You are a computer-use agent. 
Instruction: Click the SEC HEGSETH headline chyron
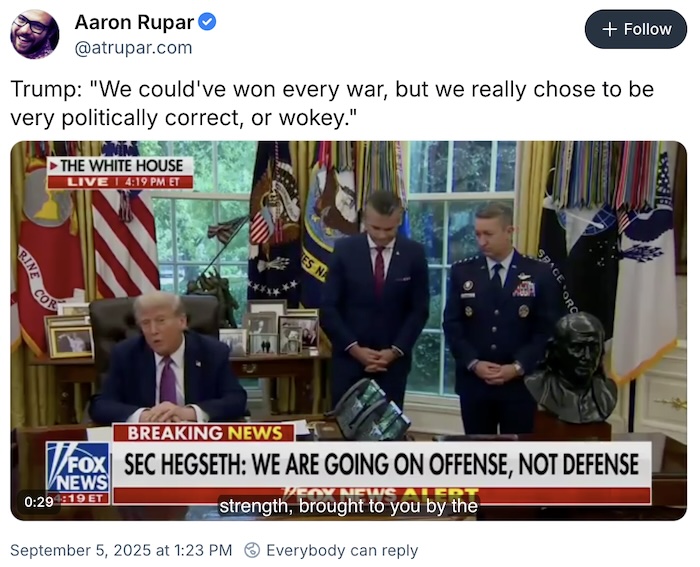[382, 464]
